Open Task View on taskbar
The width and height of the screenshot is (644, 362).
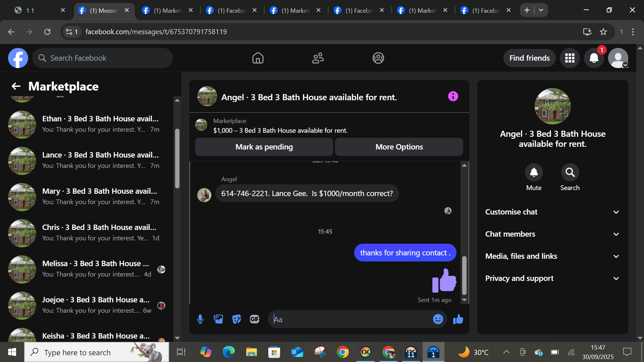click(181, 352)
